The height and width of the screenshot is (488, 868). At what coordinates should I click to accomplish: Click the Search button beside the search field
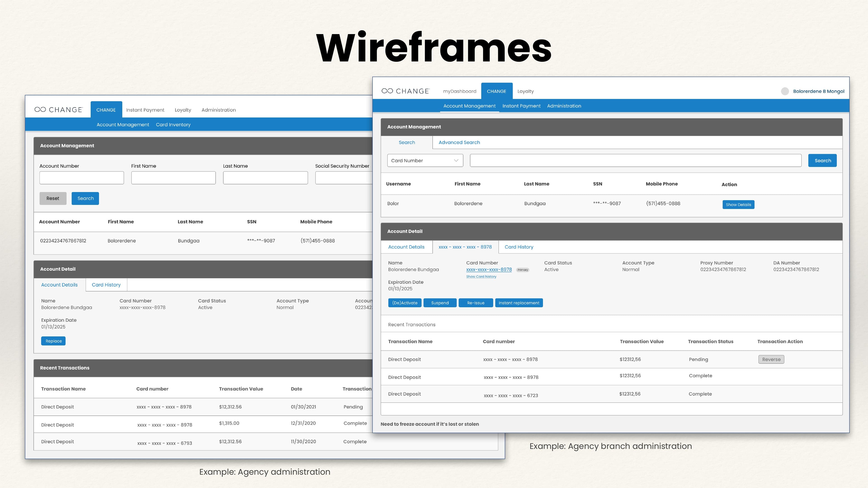823,161
